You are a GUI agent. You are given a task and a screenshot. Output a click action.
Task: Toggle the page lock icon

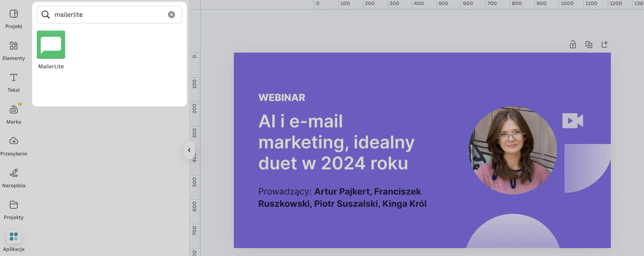click(x=573, y=44)
